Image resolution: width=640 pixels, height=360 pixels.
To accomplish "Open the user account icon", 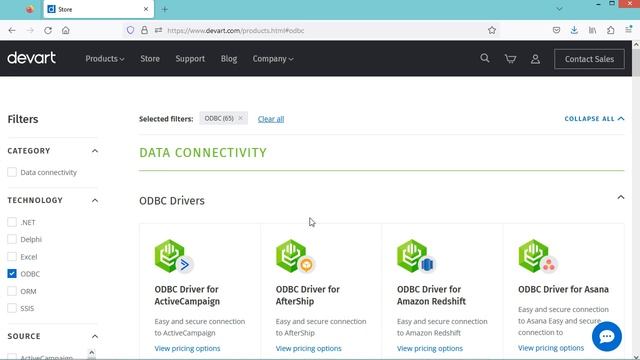I will click(x=535, y=59).
